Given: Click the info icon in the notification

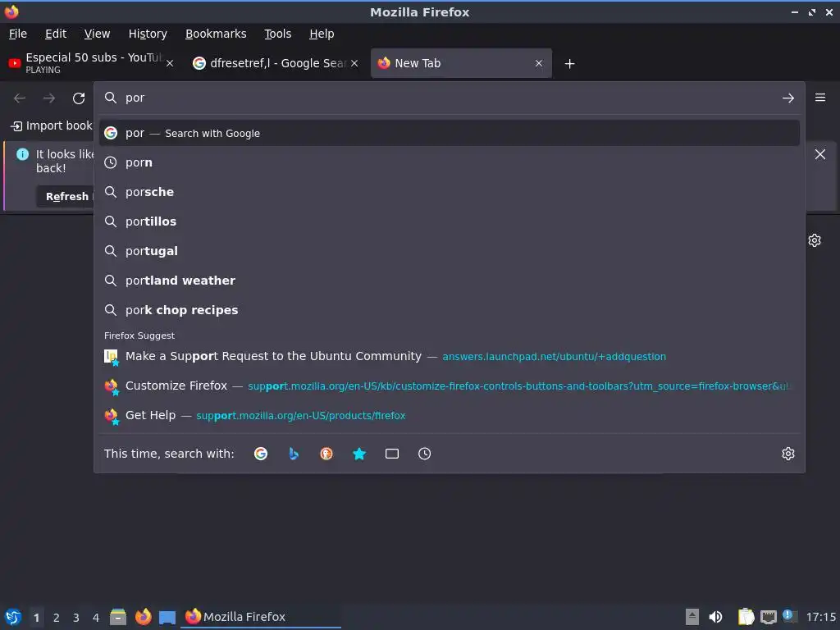Looking at the screenshot, I should click(22, 154).
